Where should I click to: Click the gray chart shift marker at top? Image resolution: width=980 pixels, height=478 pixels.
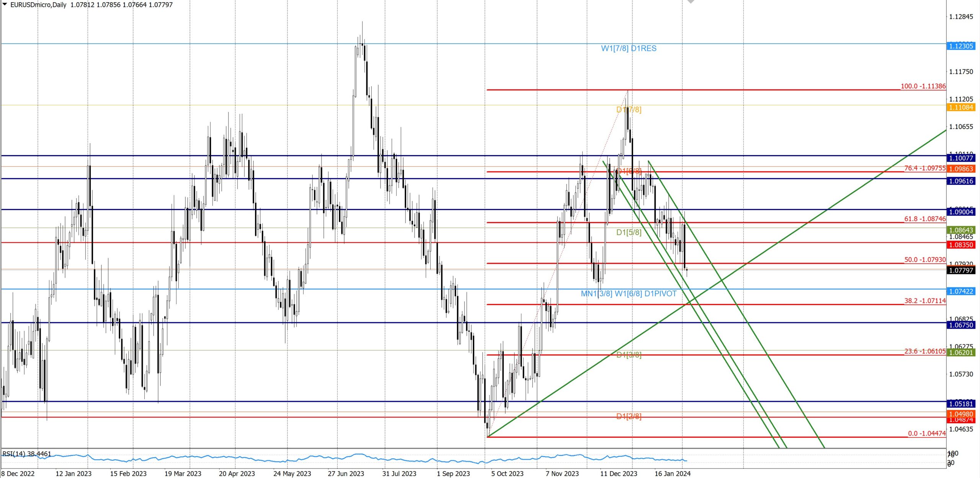click(x=691, y=2)
